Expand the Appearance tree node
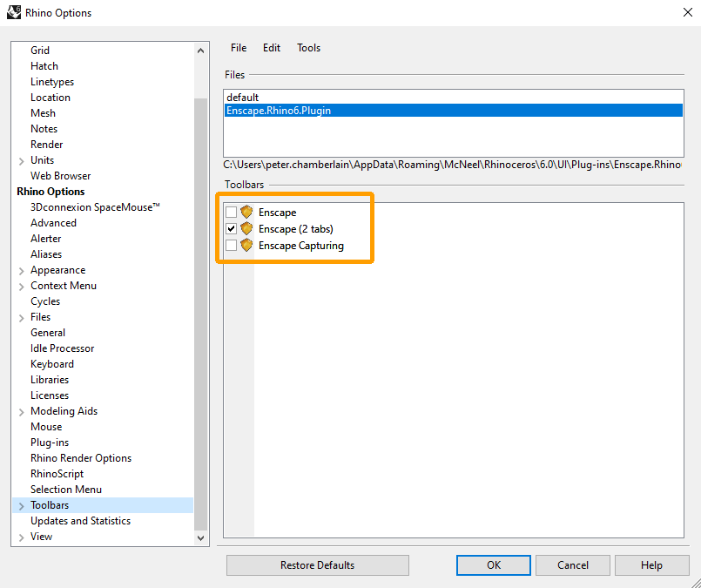 coord(21,270)
